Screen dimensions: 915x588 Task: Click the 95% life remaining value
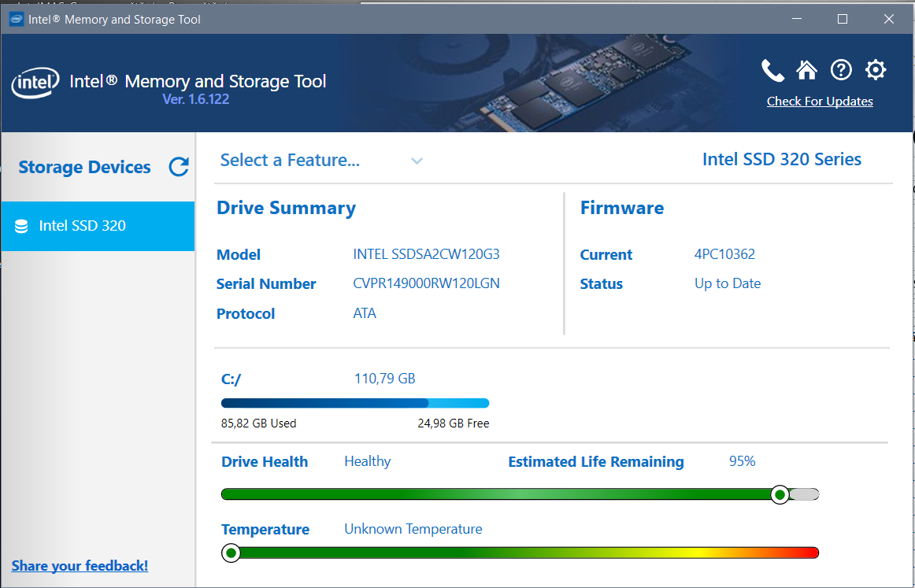click(x=743, y=461)
